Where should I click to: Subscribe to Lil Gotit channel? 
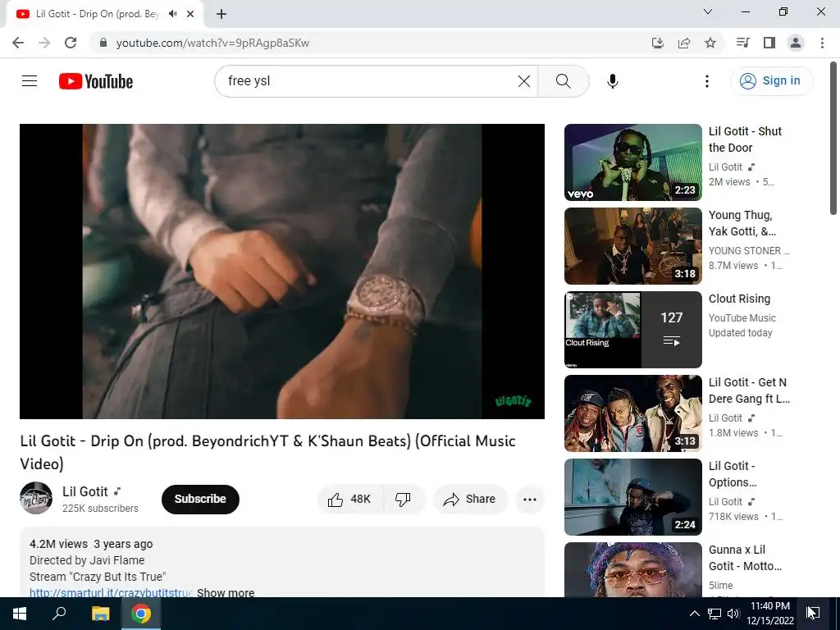(x=200, y=500)
